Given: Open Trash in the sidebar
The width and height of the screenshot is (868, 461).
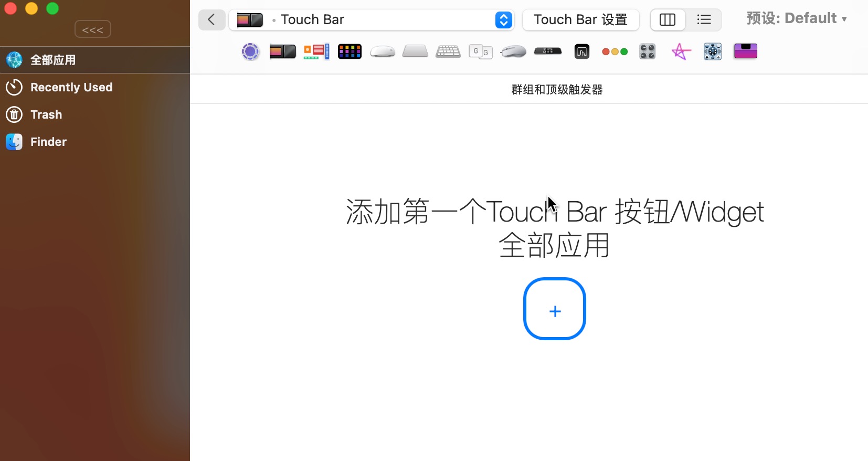Looking at the screenshot, I should (95, 114).
